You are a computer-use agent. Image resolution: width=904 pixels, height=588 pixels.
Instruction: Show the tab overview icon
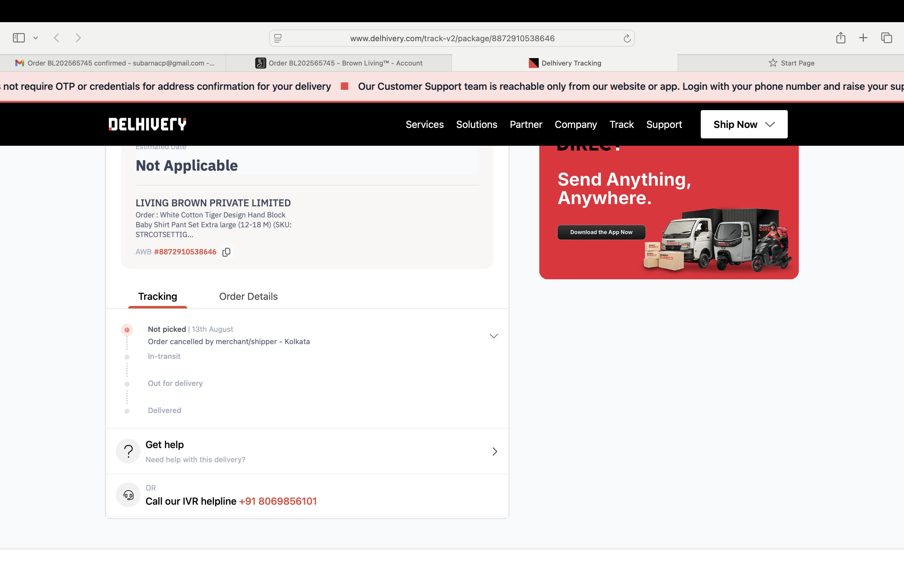(x=886, y=38)
